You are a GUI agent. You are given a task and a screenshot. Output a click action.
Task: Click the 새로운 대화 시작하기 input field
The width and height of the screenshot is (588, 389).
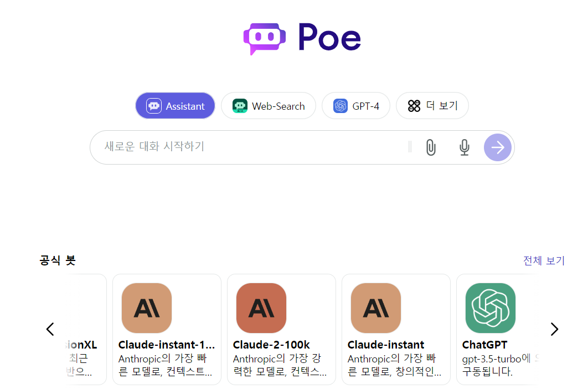(221, 147)
